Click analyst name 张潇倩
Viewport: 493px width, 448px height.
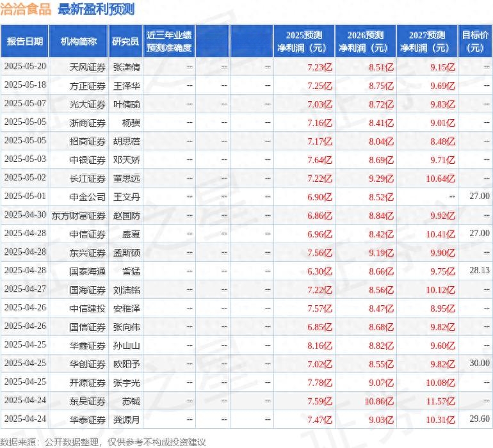click(126, 67)
